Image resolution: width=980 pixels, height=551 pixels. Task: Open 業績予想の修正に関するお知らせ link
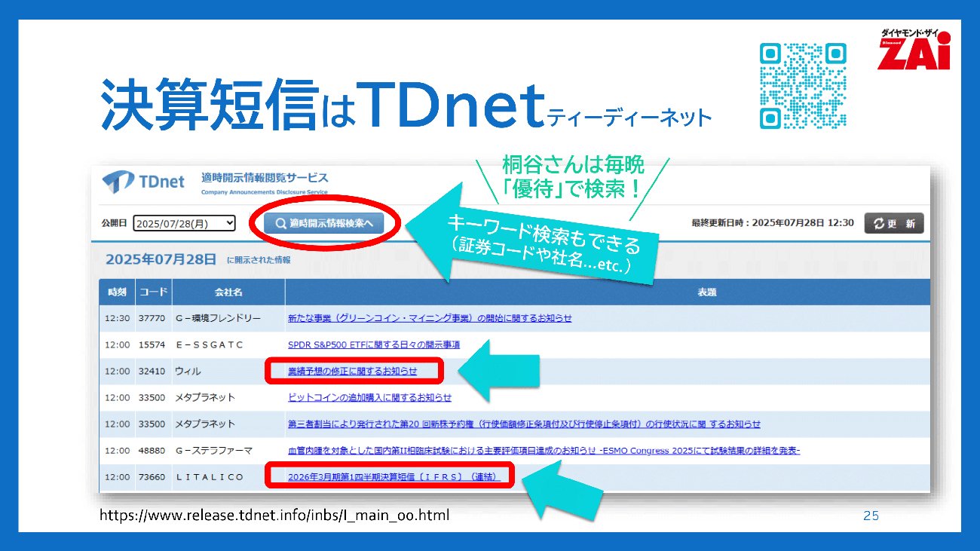[x=352, y=371]
